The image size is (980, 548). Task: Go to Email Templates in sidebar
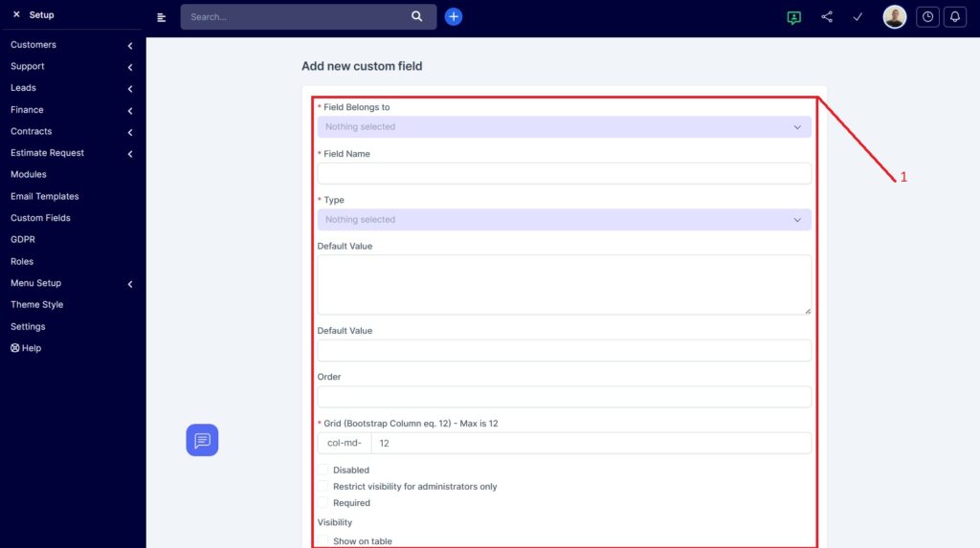tap(44, 196)
